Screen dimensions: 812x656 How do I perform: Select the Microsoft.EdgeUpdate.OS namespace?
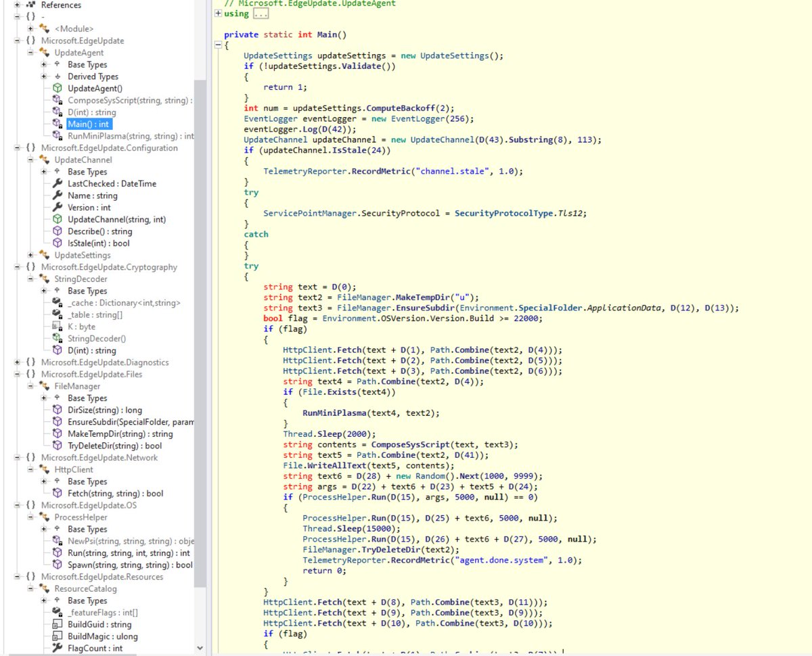(90, 505)
